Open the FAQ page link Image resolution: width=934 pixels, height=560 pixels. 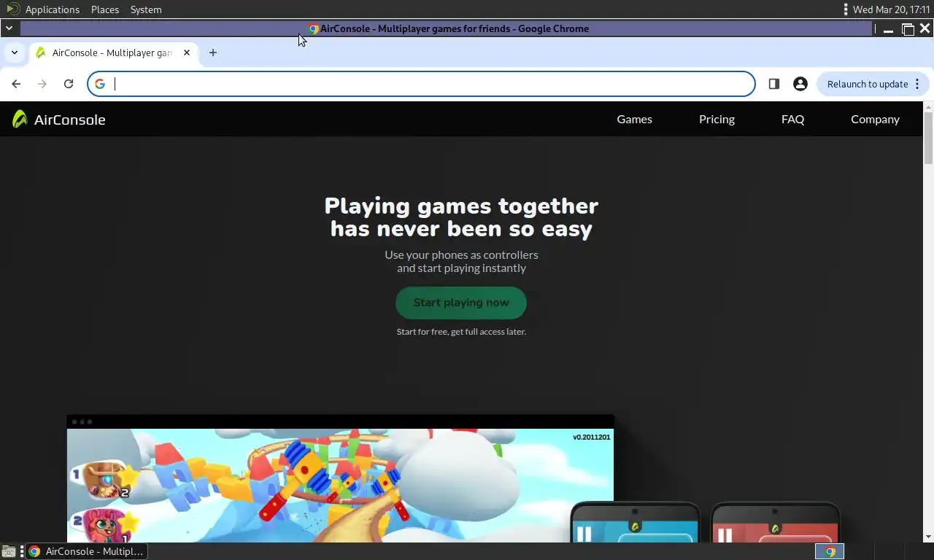pos(792,120)
